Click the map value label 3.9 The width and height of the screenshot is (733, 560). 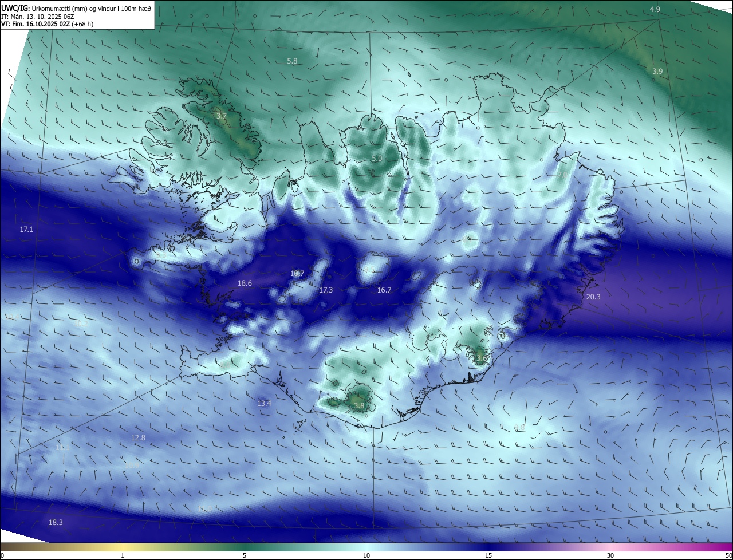(x=657, y=71)
